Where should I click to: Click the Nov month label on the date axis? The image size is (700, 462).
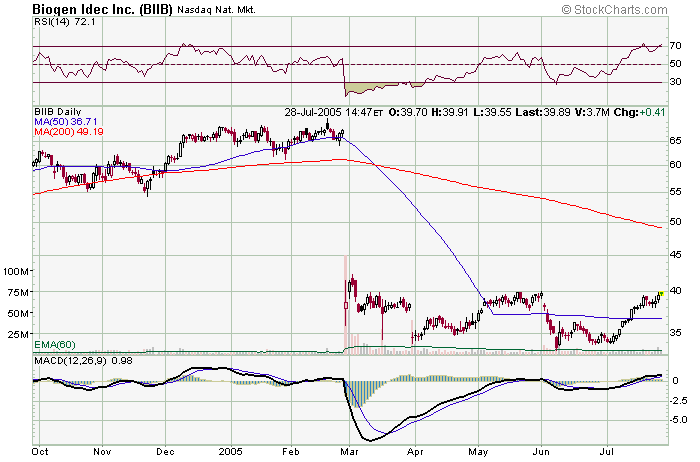coord(102,452)
